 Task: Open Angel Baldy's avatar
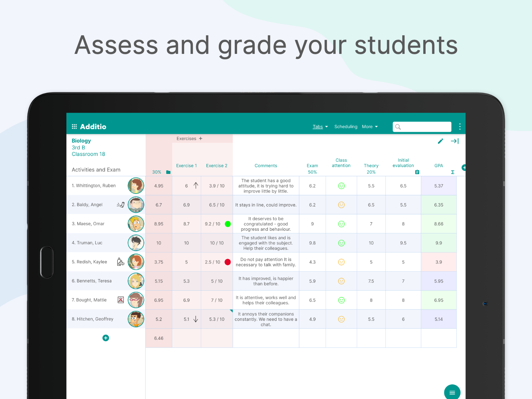pyautogui.click(x=136, y=205)
